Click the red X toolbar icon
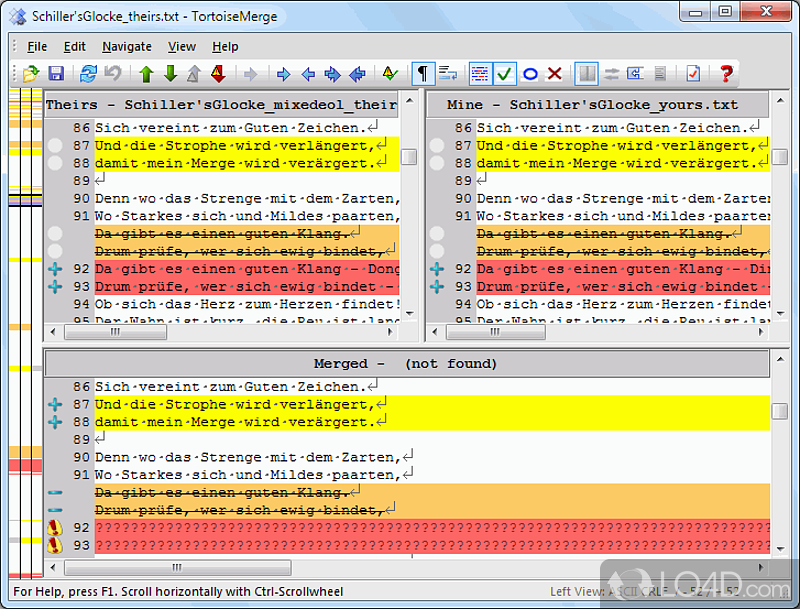Screen dimensions: 800x609 [x=554, y=74]
